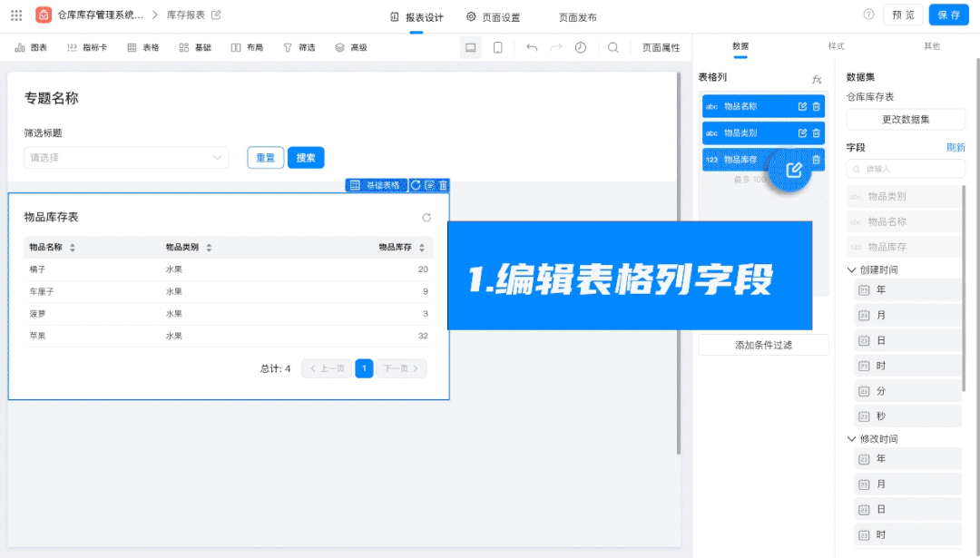Collapse the 修改时间 field group
This screenshot has width=980, height=558.
pos(851,439)
